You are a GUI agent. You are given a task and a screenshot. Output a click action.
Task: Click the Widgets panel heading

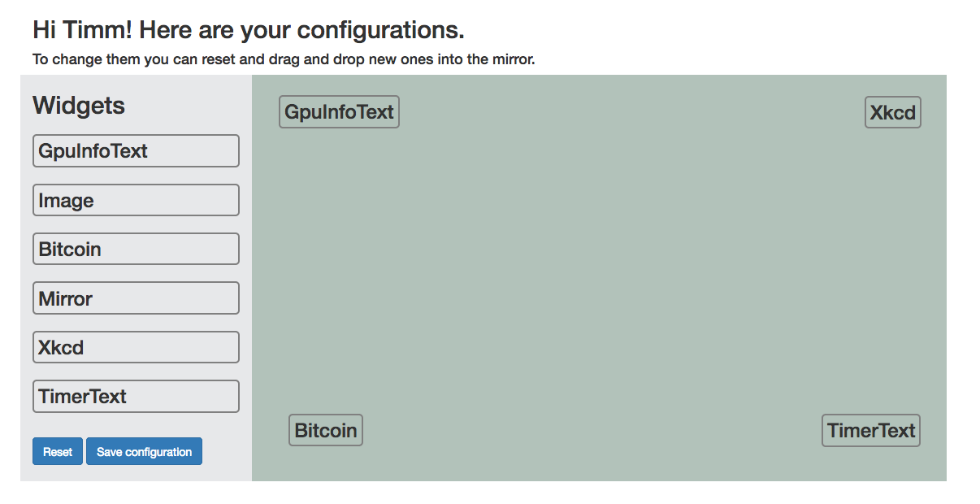pyautogui.click(x=78, y=105)
